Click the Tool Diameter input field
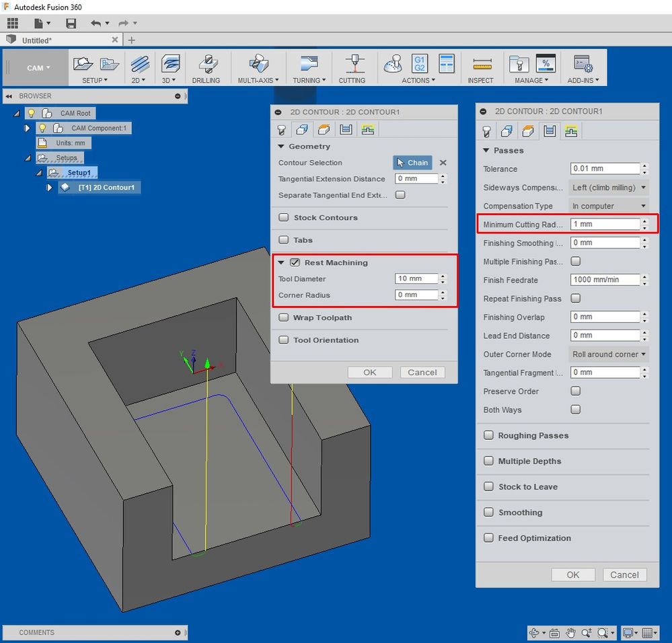The image size is (672, 643). [x=416, y=278]
